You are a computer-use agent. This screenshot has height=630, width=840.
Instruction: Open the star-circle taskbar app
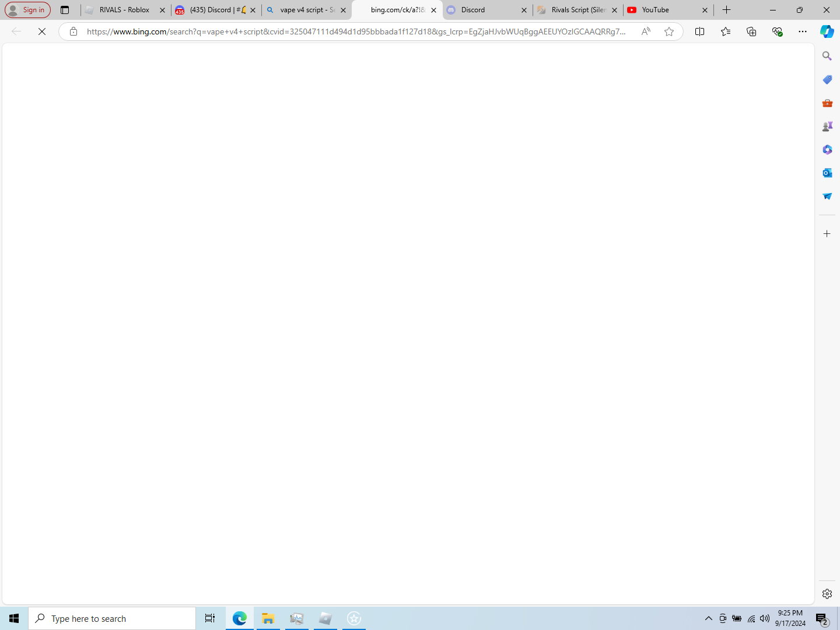pos(354,618)
